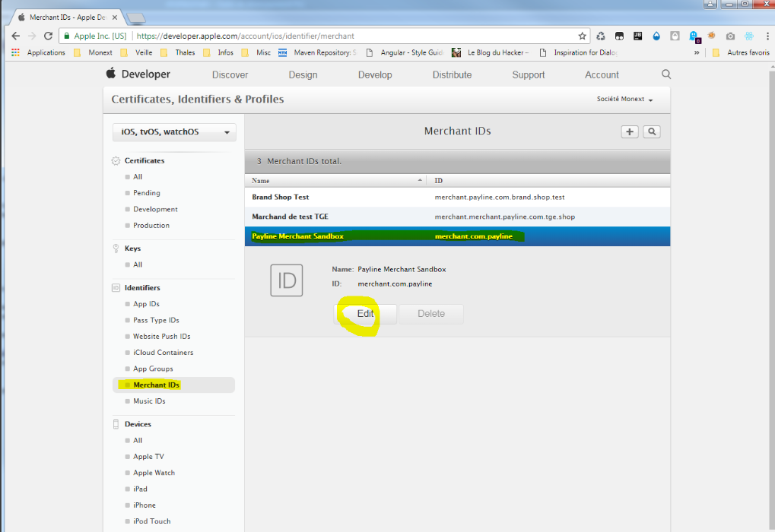The height and width of the screenshot is (532, 775).
Task: Open iCloud Containers in the sidebar
Action: click(x=163, y=353)
